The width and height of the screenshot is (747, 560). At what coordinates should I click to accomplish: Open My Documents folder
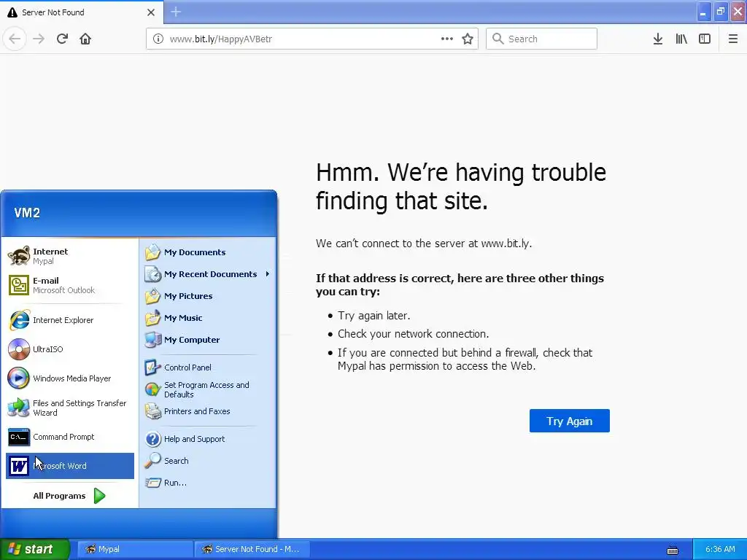click(207, 252)
